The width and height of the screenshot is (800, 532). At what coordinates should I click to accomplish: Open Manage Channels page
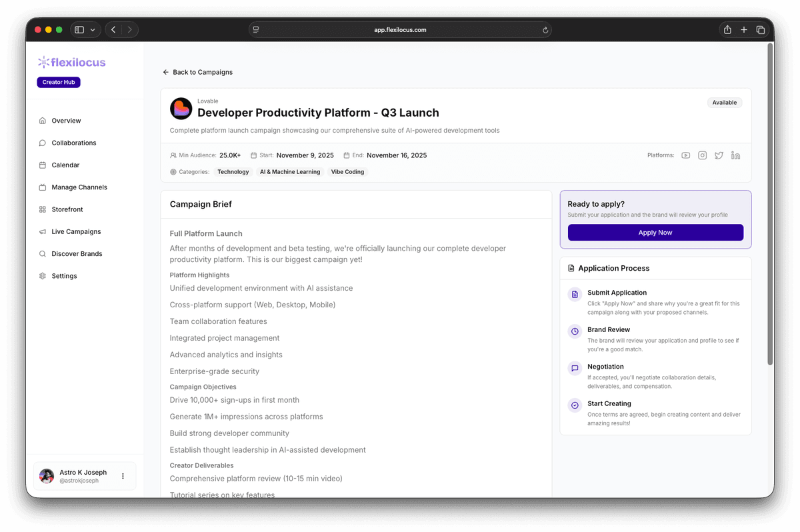[79, 187]
